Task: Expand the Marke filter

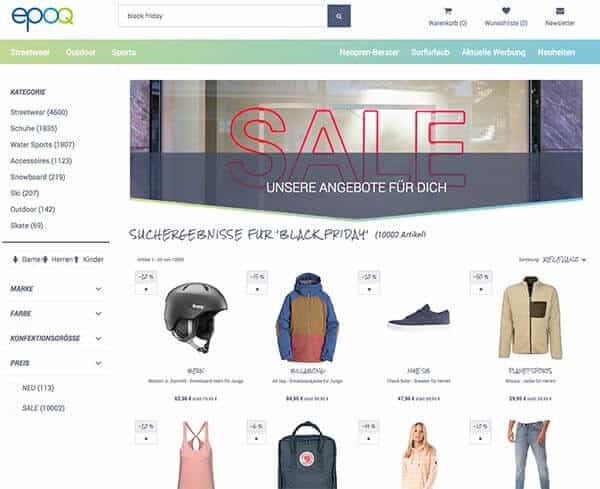Action: 56,289
